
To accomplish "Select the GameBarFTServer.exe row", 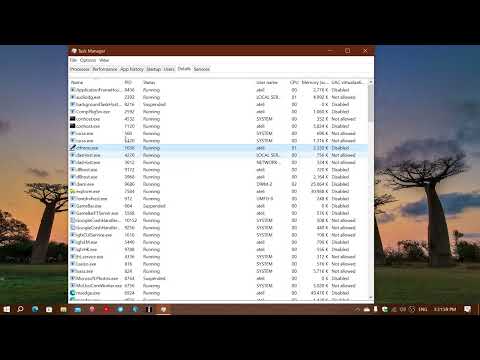I will 219,213.
